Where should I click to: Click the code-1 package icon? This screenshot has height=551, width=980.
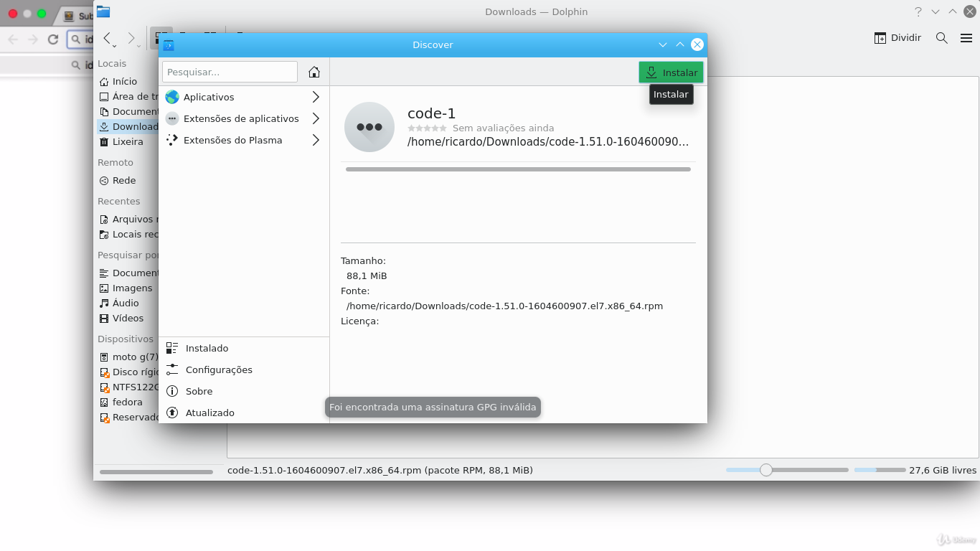coord(369,127)
